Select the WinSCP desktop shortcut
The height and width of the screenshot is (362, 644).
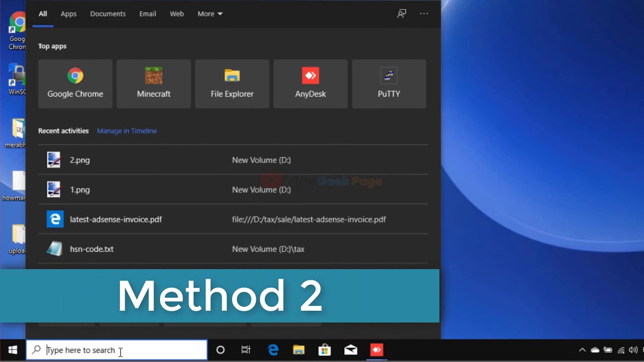(17, 79)
